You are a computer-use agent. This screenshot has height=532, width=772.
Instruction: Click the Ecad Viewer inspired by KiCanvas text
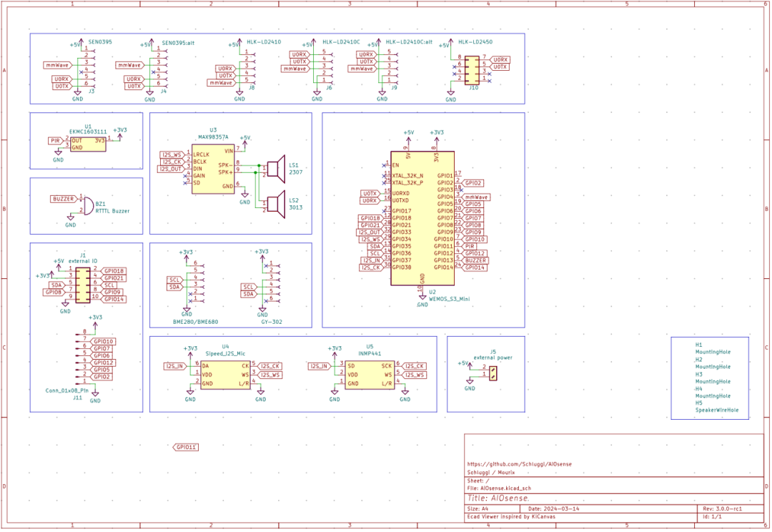511,517
